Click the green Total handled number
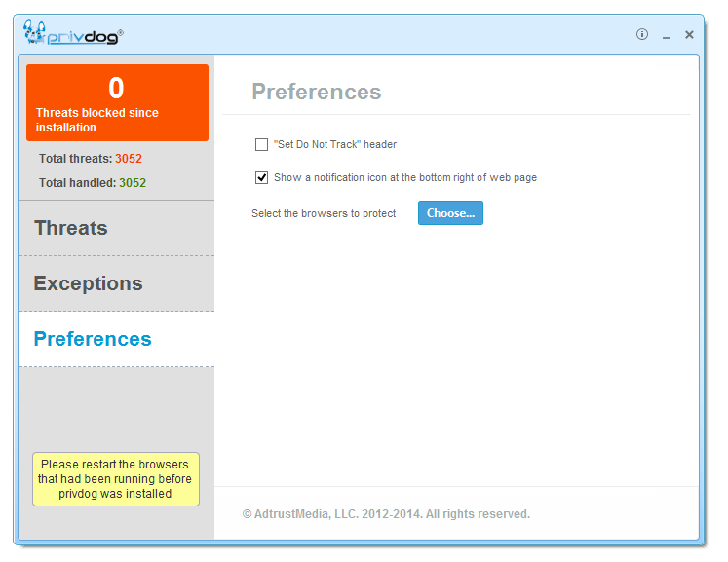This screenshot has width=728, height=562. tap(133, 183)
